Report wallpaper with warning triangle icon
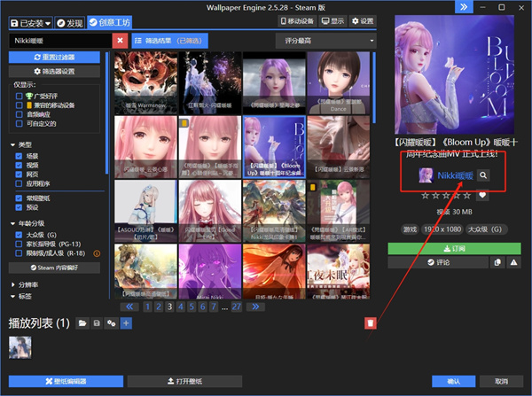The image size is (532, 396). tap(513, 262)
